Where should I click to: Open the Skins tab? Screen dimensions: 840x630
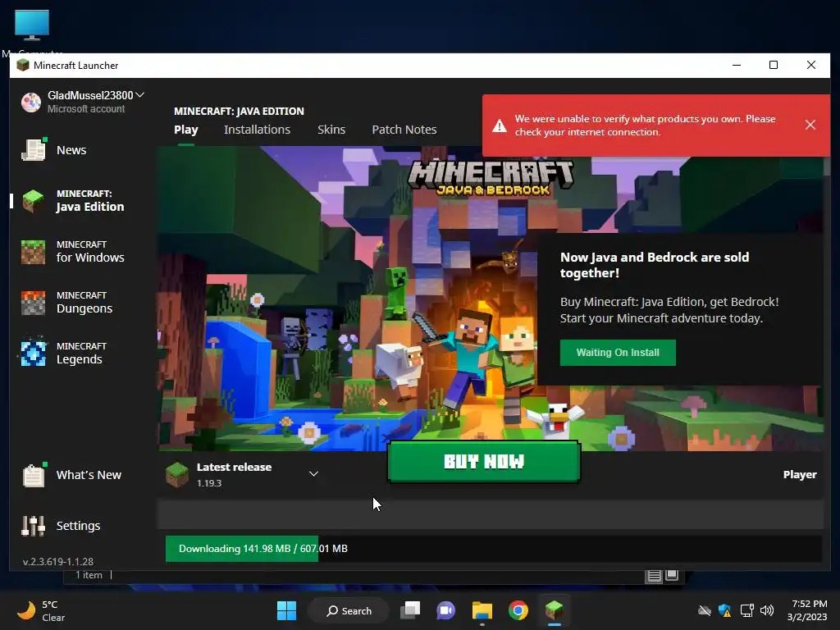(331, 130)
